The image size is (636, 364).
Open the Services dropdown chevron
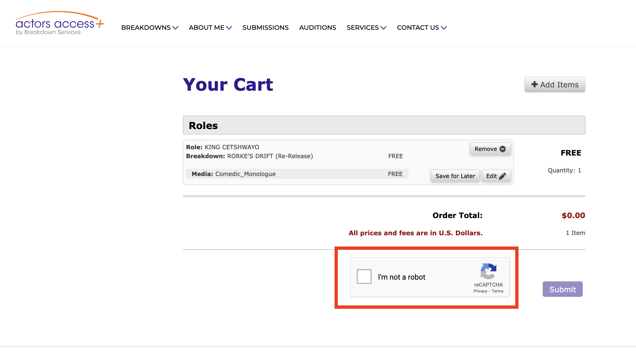click(x=384, y=28)
